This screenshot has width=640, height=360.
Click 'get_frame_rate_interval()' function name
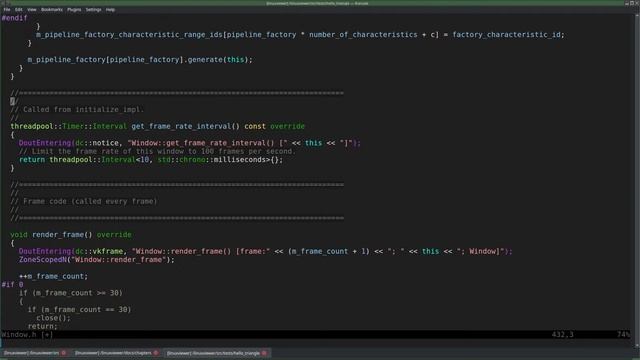[185, 126]
